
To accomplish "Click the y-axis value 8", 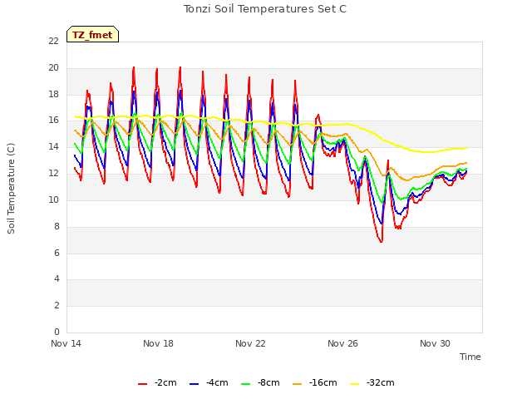I will coord(57,226).
